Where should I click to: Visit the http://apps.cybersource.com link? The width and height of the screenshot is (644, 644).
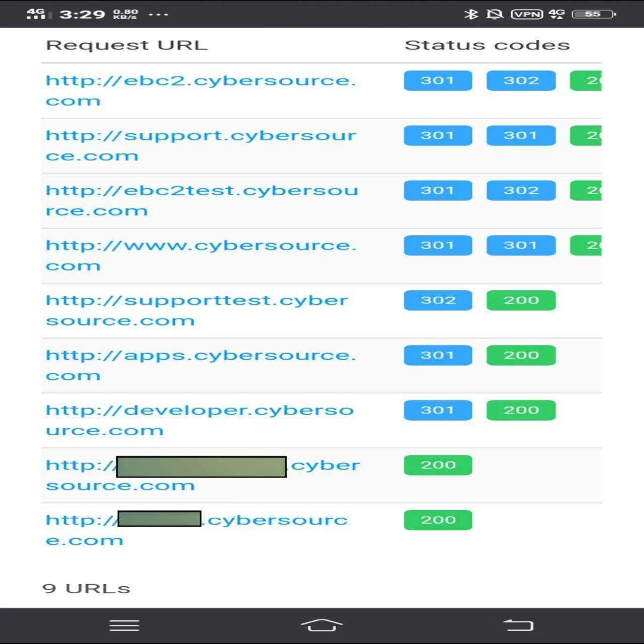click(x=201, y=365)
